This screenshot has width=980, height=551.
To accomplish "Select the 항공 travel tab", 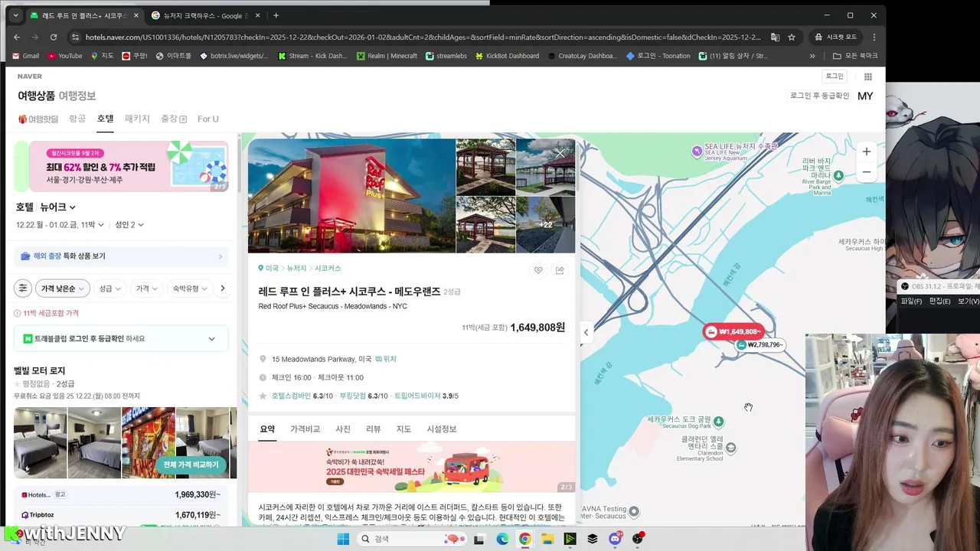I will 77,119.
